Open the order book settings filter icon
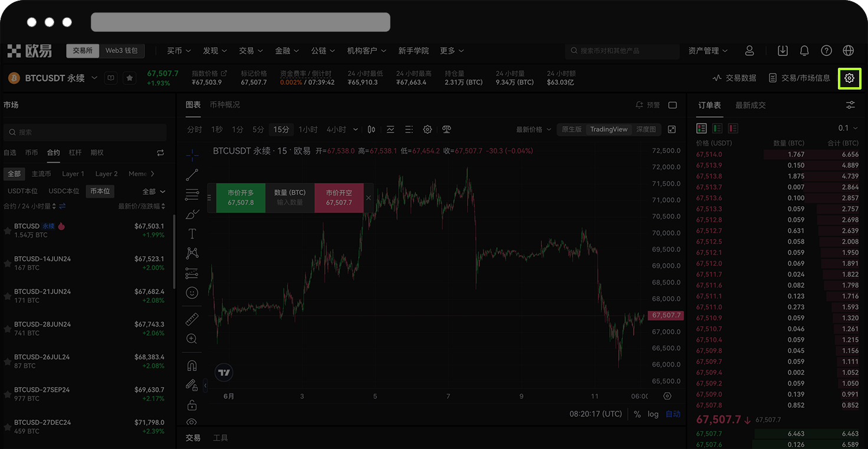868x449 pixels. pos(850,104)
